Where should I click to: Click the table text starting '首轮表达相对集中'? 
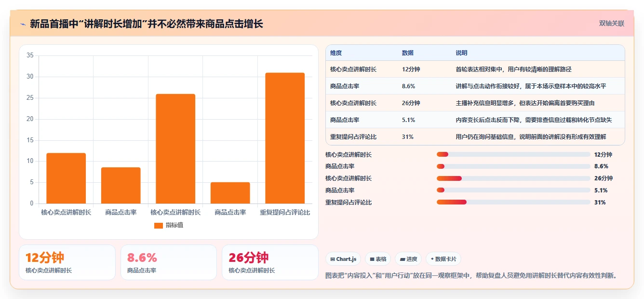514,69
